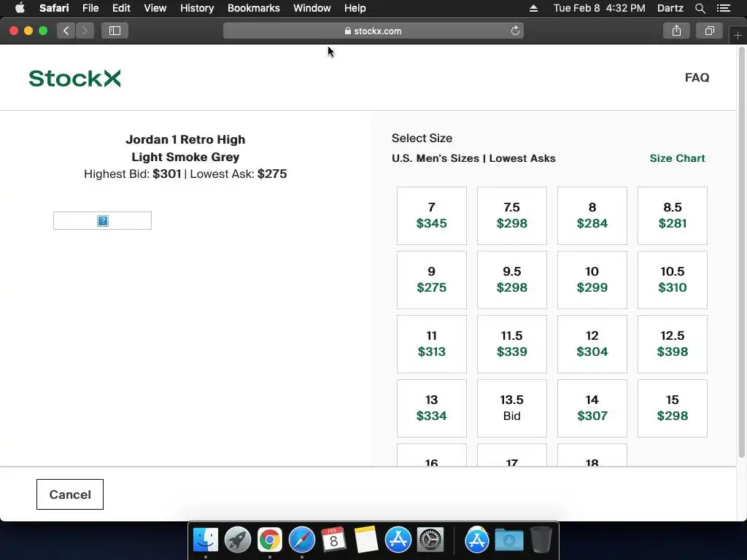This screenshot has height=560, width=747.
Task: Click the missing product image placeholder
Action: pos(102,220)
